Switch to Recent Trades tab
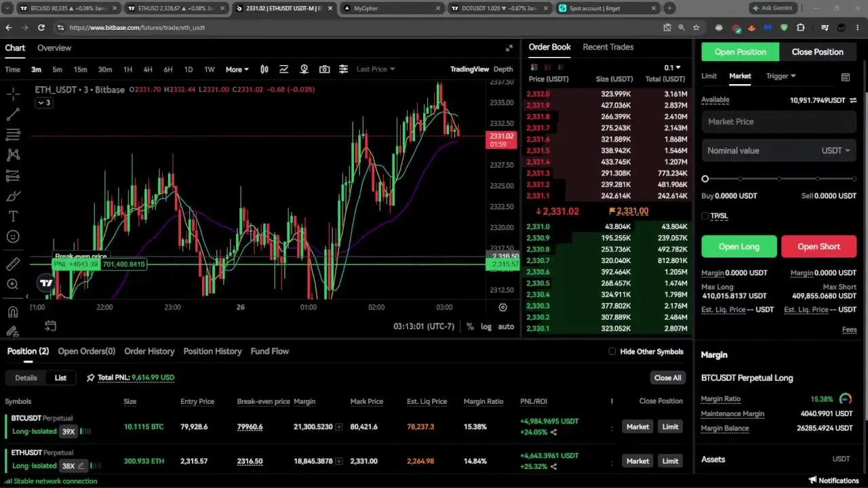Image resolution: width=868 pixels, height=488 pixels. click(x=608, y=47)
